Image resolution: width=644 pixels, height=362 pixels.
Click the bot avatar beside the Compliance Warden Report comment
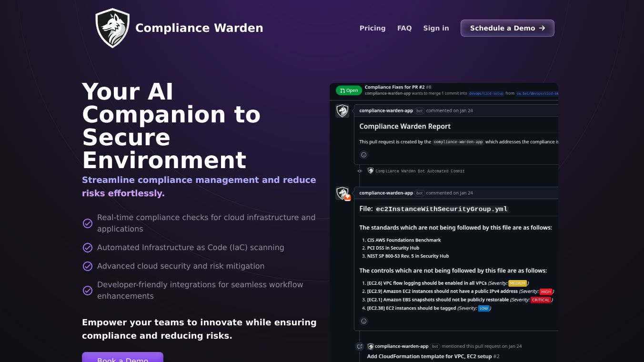(x=342, y=111)
